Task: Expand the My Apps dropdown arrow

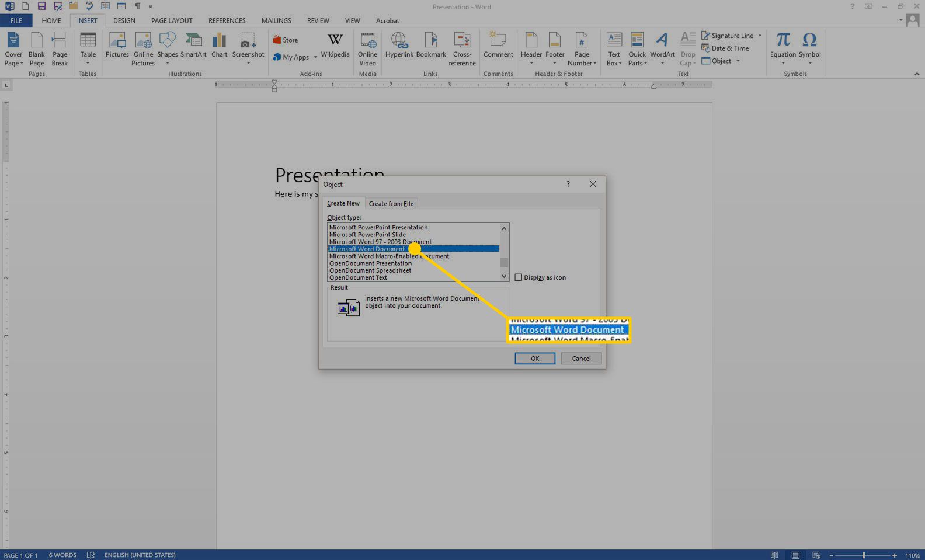Action: pos(315,57)
